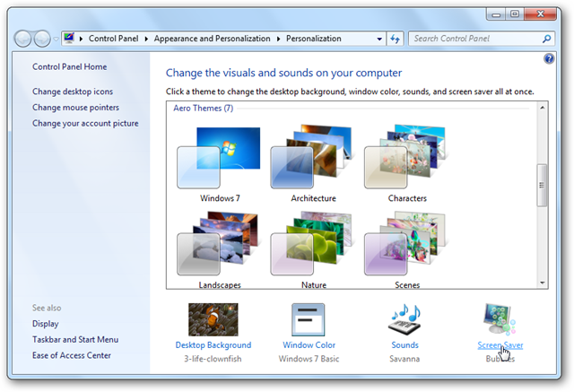Open the Window Color icon

(x=308, y=319)
